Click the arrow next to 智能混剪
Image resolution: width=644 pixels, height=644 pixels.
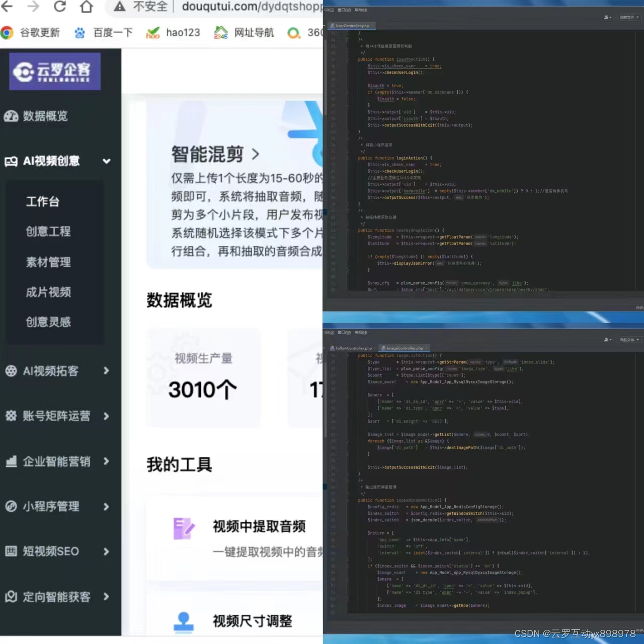click(x=255, y=154)
